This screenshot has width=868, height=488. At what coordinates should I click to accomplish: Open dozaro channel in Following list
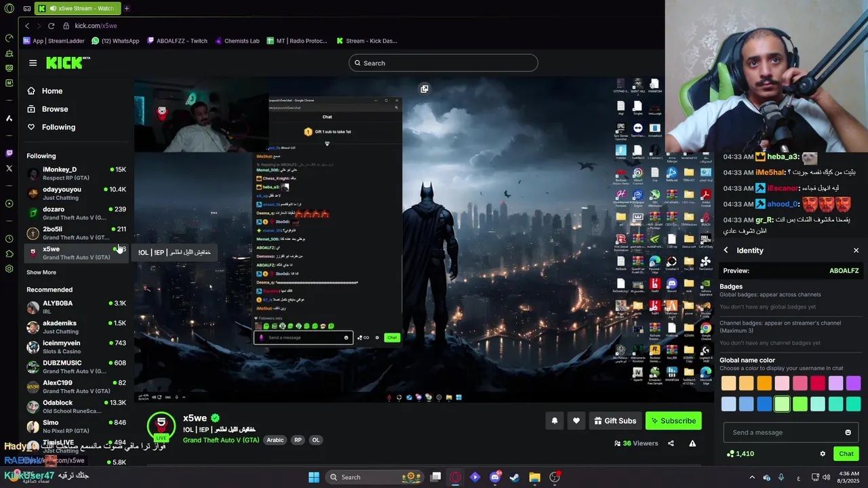(76, 213)
